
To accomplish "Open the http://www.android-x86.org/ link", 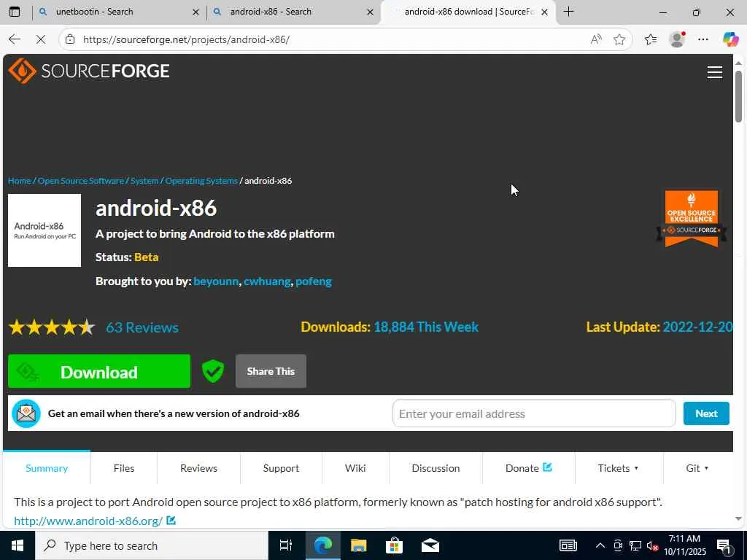I will click(x=88, y=521).
